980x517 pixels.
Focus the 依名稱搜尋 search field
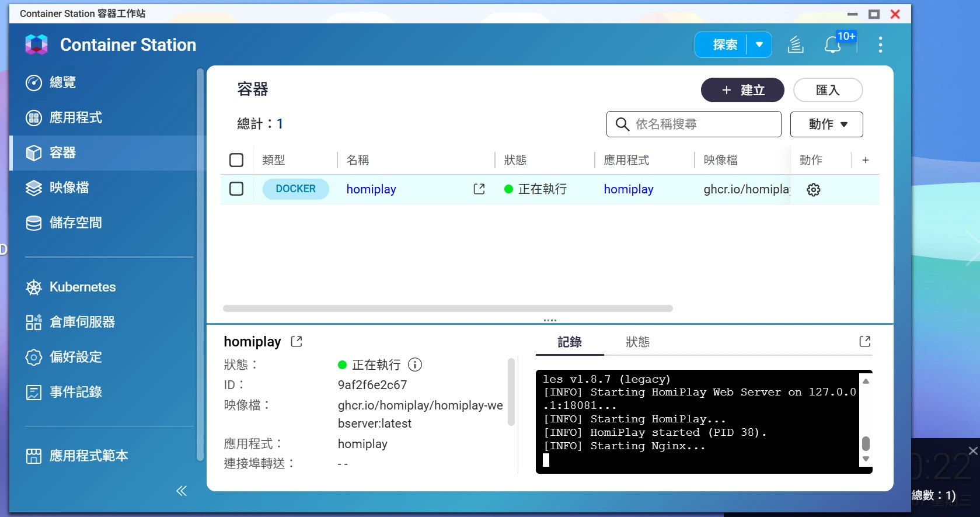pos(693,124)
